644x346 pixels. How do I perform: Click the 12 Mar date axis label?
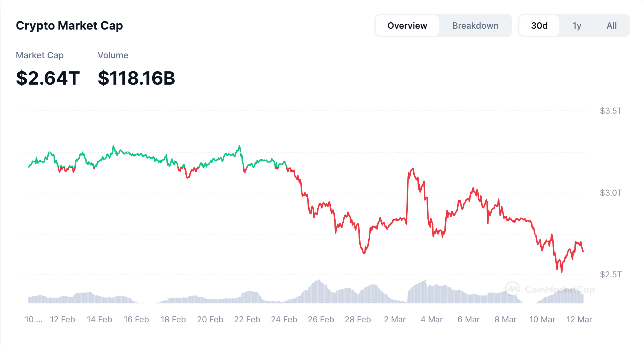579,319
